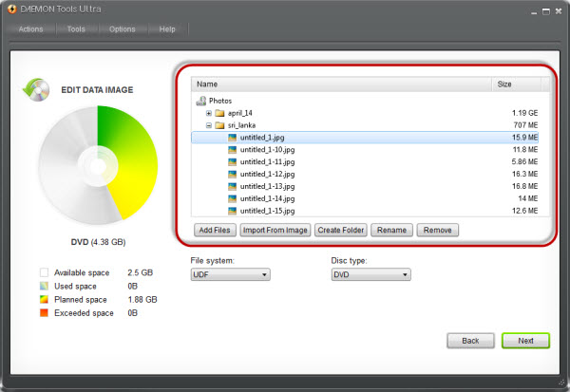Click the Planned space 1.88 GB value
This screenshot has height=392, width=570.
142,300
